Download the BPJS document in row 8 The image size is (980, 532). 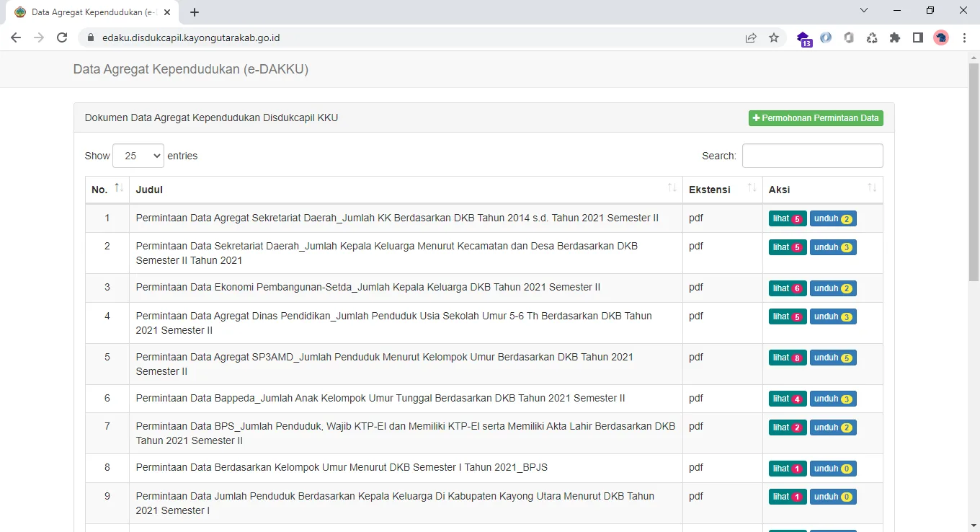coord(833,469)
